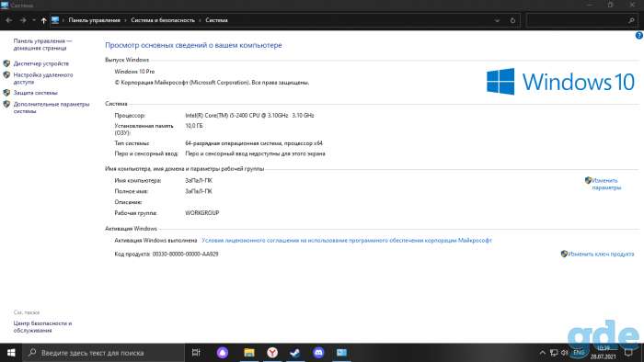Show hidden system tray icons
This screenshot has height=362, width=644.
[542, 353]
